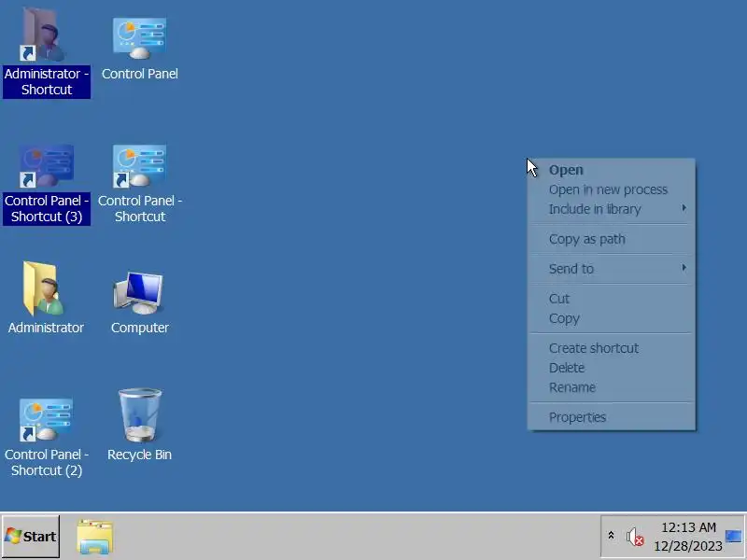Expand the Send to submenu
This screenshot has height=560, width=747.
[x=612, y=269]
